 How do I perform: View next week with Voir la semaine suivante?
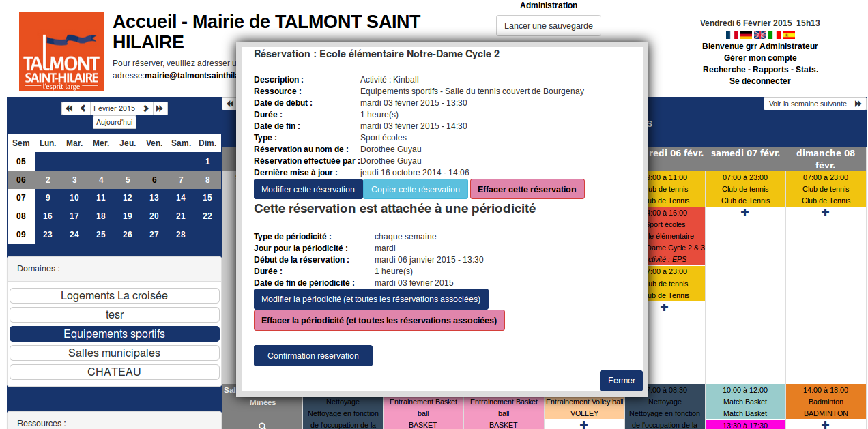tap(814, 104)
